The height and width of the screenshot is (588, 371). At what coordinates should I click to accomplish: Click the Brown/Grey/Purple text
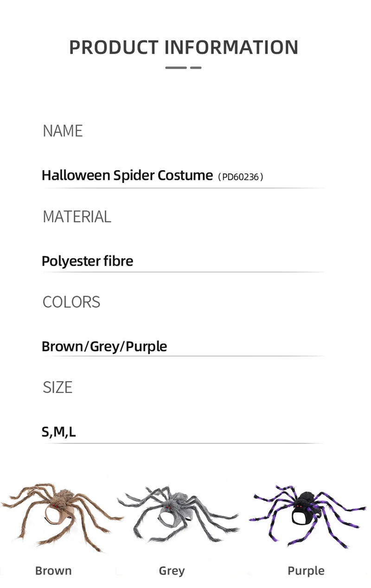pos(104,346)
